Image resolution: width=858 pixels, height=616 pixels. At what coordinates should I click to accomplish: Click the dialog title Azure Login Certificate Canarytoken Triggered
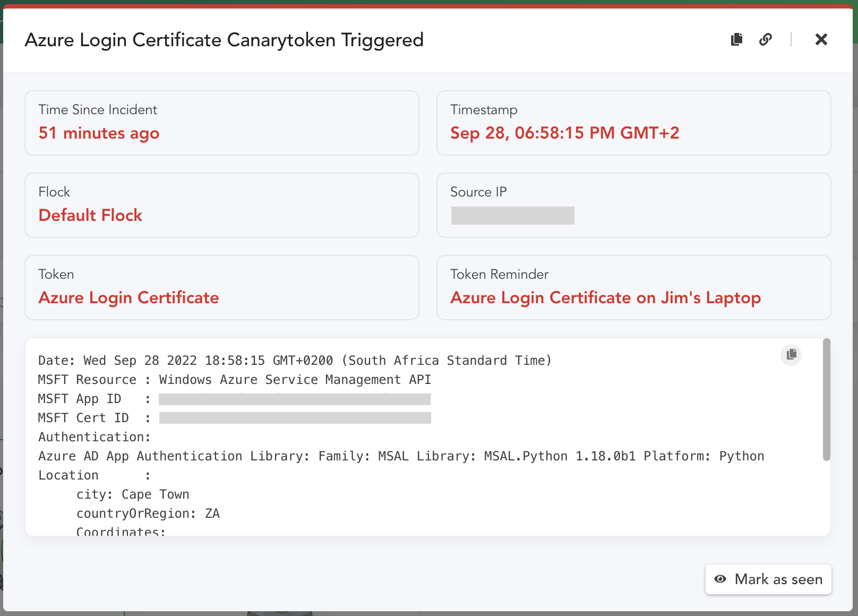(224, 40)
